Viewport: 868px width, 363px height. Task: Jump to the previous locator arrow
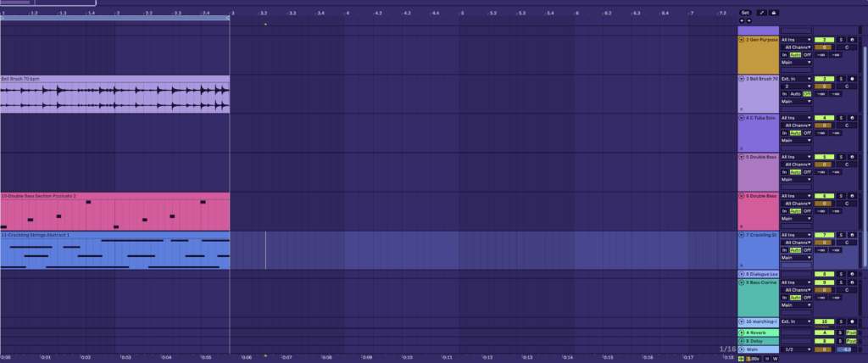pos(743,21)
